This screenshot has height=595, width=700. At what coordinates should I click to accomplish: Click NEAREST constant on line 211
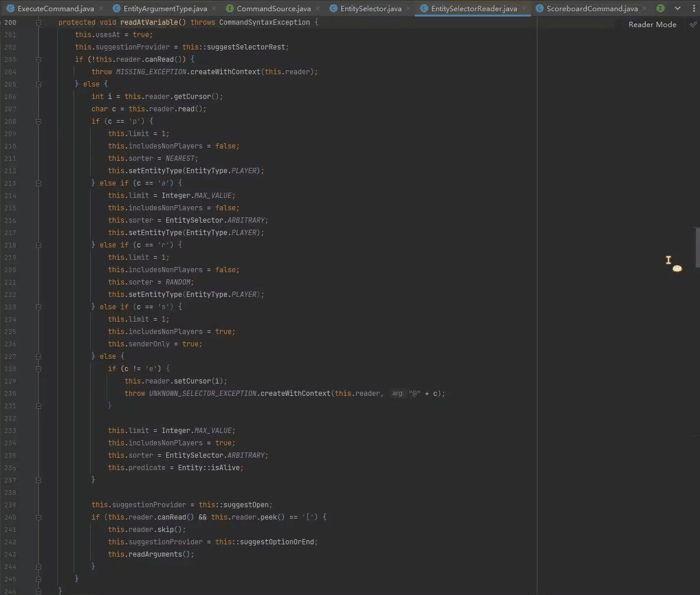pyautogui.click(x=180, y=158)
